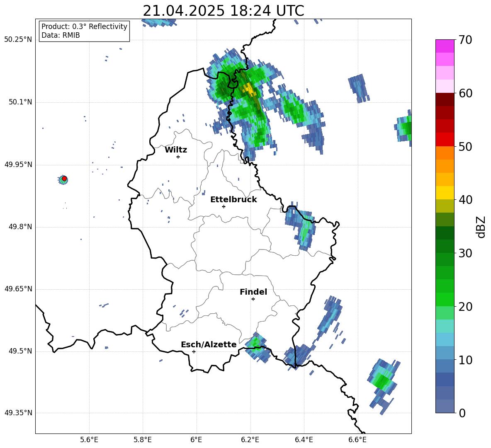Click the 49.95°N latitude label
The width and height of the screenshot is (491, 448).
[x=18, y=165]
